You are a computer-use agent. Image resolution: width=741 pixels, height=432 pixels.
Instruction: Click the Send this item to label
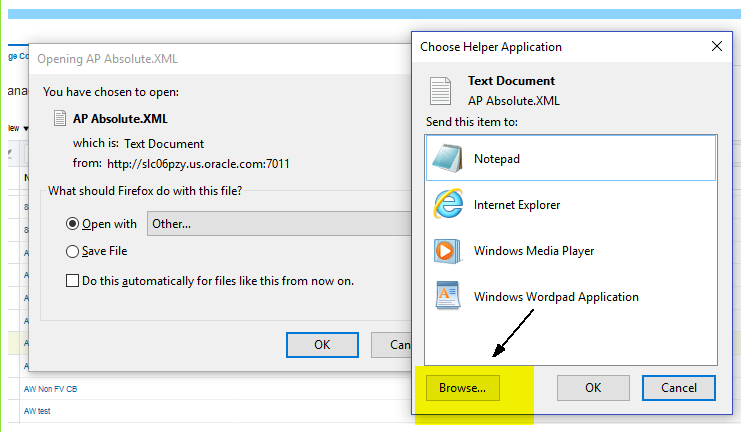point(472,122)
